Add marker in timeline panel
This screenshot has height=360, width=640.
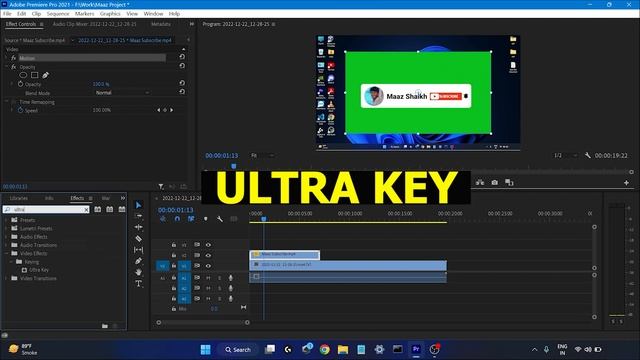(x=206, y=219)
